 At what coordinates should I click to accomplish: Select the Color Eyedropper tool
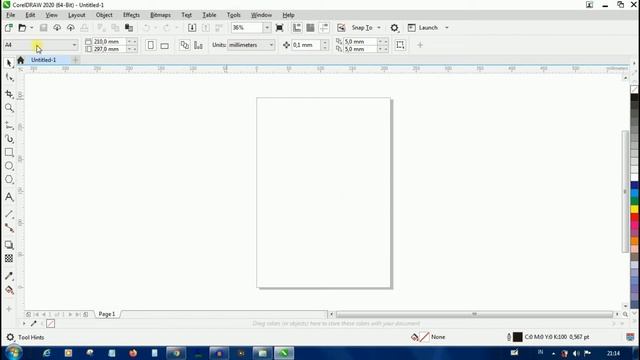[x=9, y=276]
